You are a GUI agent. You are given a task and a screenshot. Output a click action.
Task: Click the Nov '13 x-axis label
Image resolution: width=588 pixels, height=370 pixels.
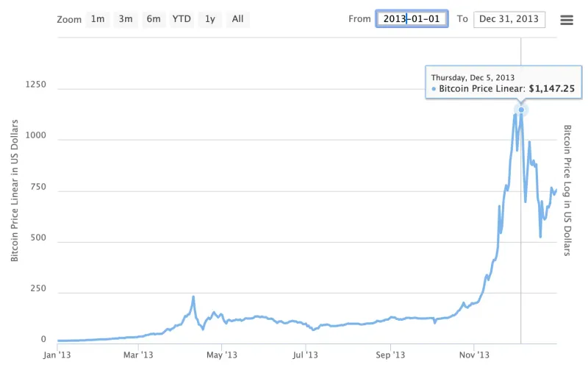click(474, 355)
